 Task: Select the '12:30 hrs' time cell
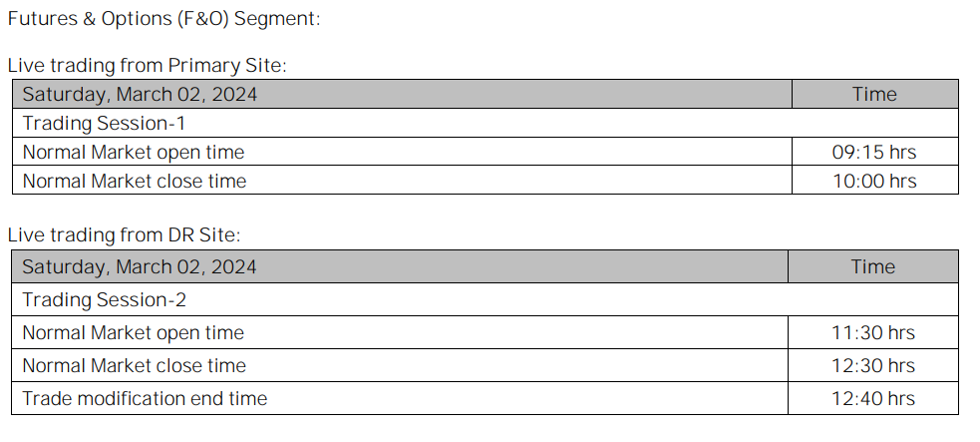pyautogui.click(x=873, y=365)
